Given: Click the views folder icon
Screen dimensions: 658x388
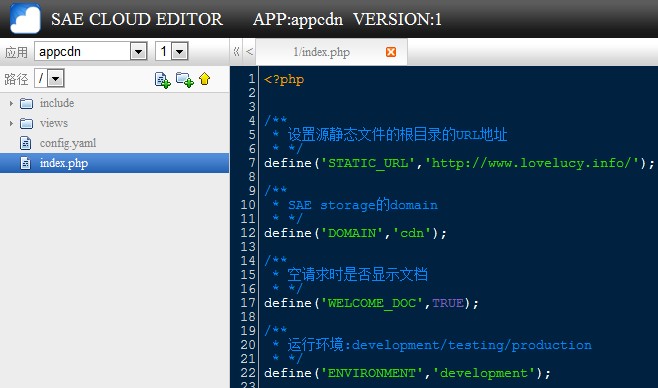Looking at the screenshot, I should (26, 123).
